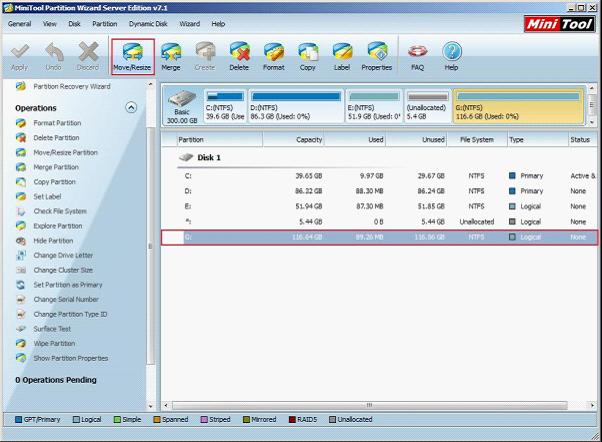Select the C: partition row

pos(379,176)
